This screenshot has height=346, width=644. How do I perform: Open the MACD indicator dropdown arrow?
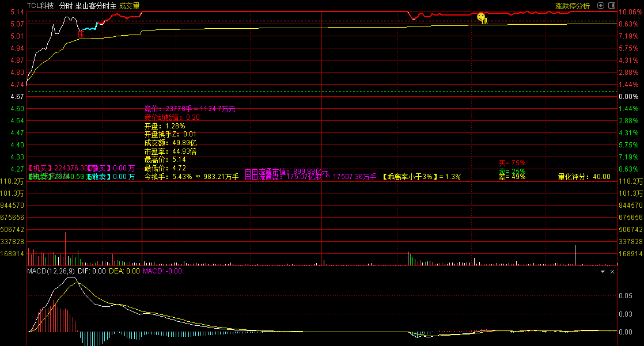click(603, 272)
